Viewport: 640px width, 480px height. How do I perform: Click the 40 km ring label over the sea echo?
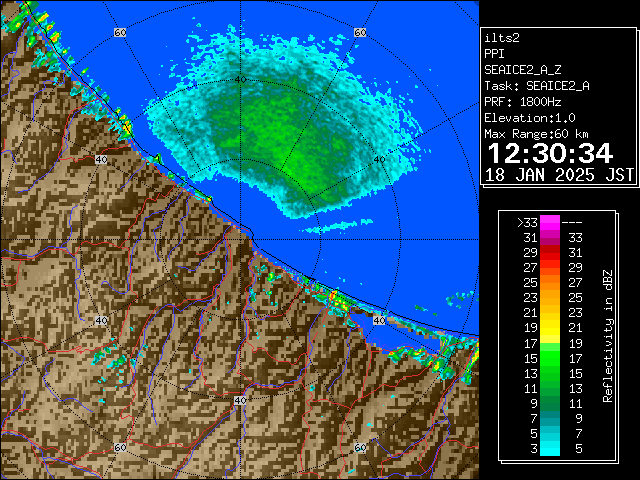click(379, 159)
